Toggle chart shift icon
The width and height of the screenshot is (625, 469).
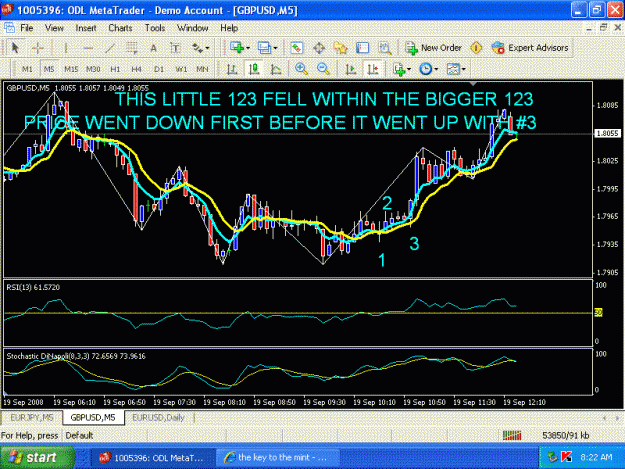tap(373, 69)
